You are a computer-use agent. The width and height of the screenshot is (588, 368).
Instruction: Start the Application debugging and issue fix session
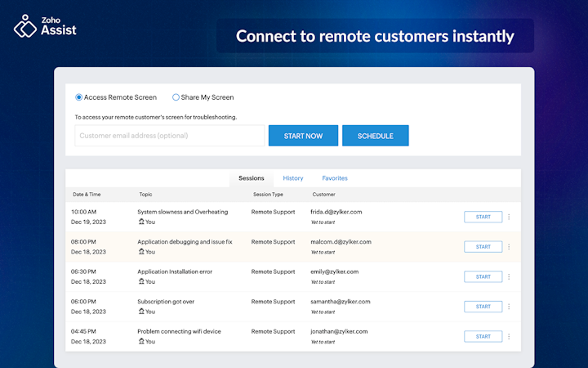pyautogui.click(x=483, y=246)
